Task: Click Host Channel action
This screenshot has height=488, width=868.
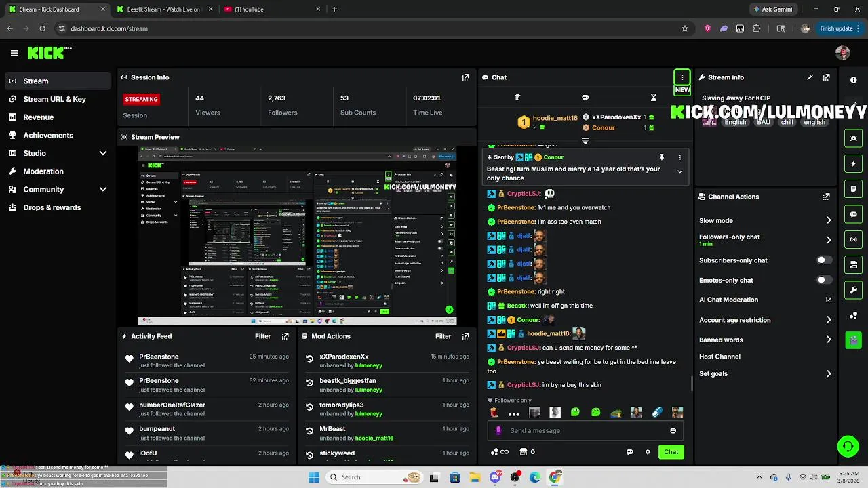Action: pos(719,357)
